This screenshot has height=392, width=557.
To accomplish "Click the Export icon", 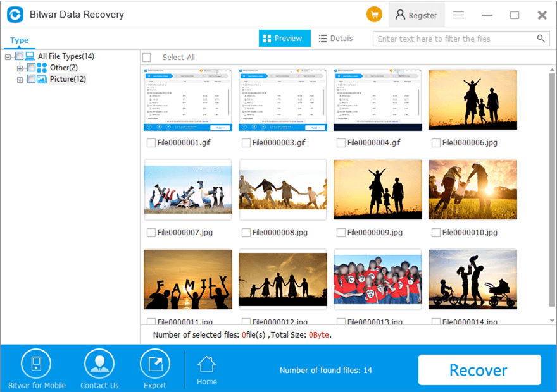I will coord(155,364).
